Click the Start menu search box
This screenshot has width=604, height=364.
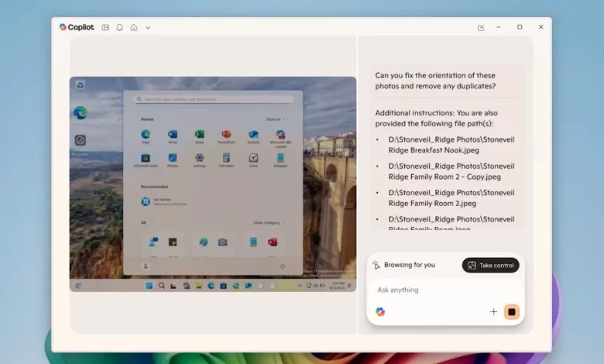(x=213, y=99)
